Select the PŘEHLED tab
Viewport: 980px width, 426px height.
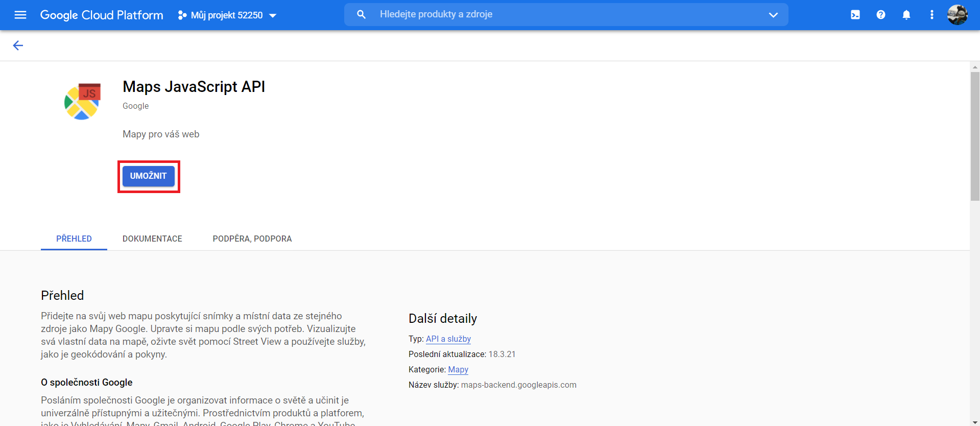click(x=74, y=239)
